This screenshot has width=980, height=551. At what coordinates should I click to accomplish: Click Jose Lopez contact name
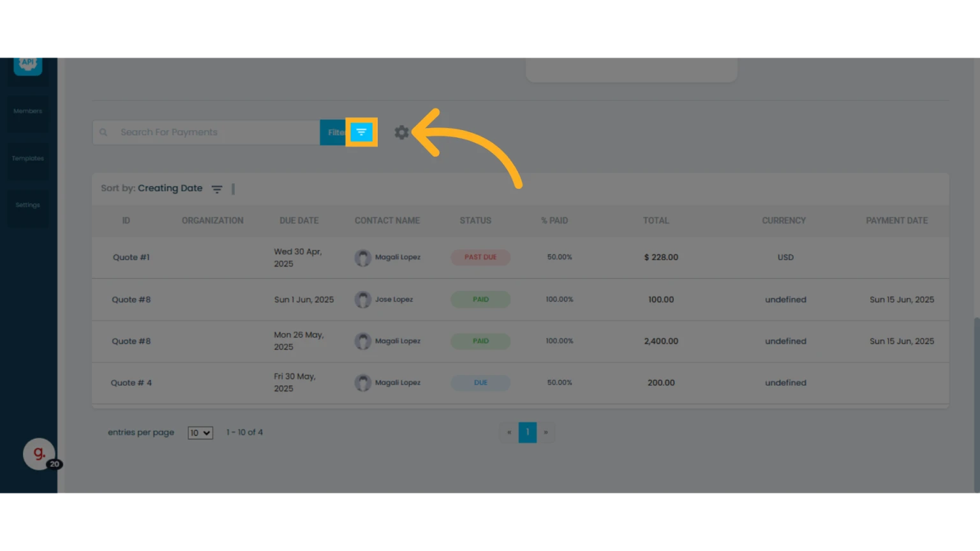tap(394, 300)
